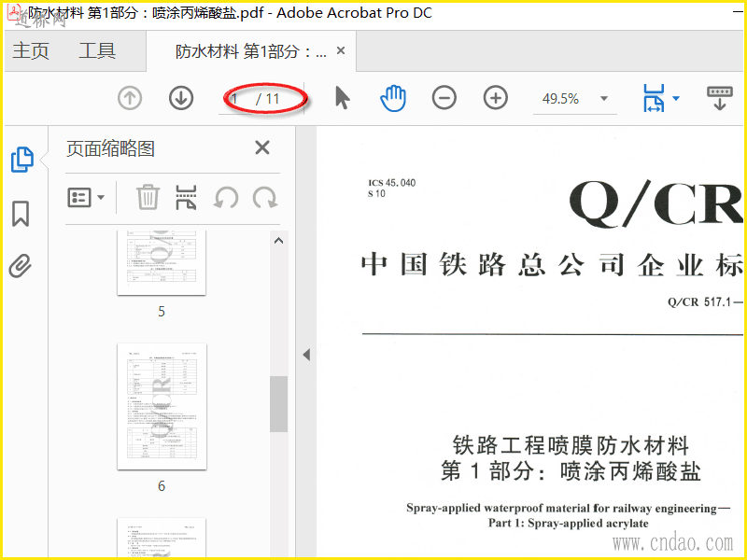Click 'ICS 45.040' text in document

click(391, 183)
